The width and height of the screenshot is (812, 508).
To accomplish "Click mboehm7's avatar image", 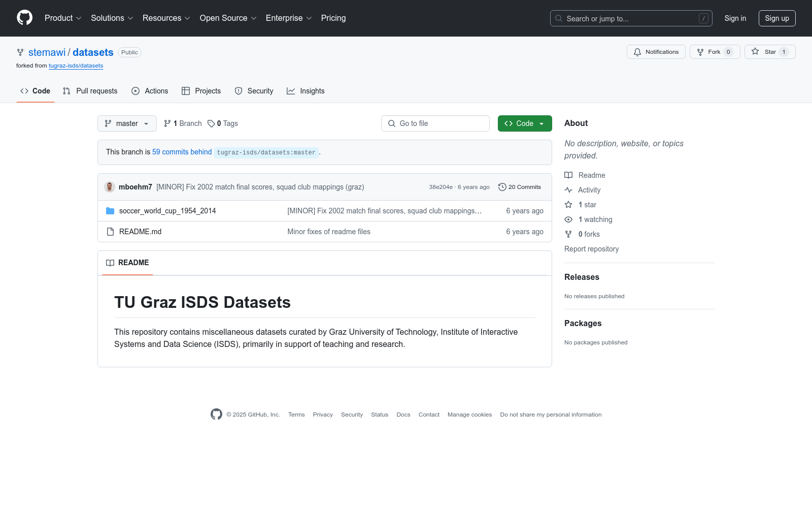I will (110, 187).
